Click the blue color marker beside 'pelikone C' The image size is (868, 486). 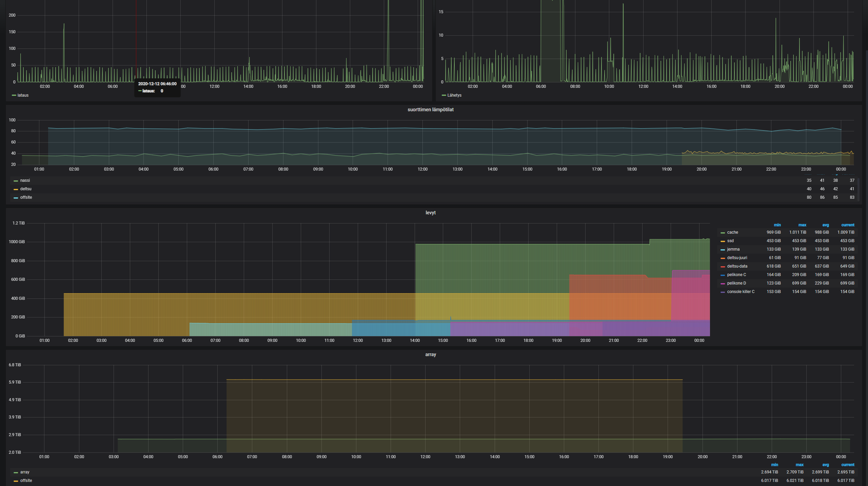point(723,275)
